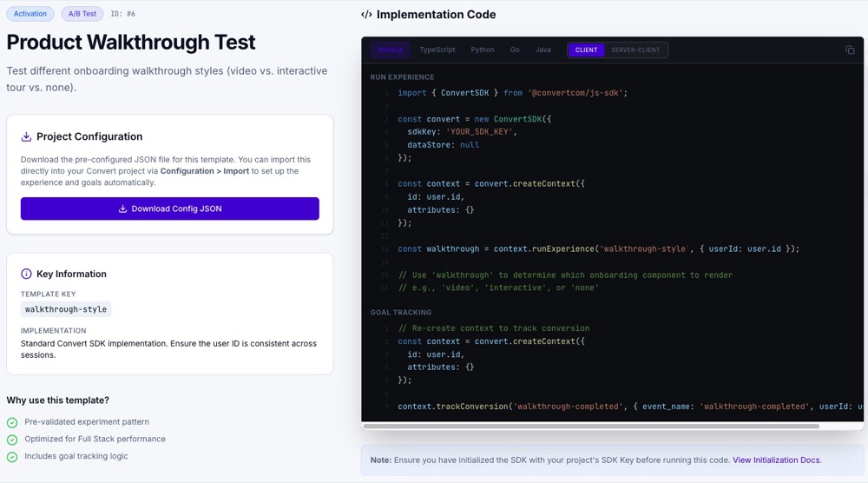Click the walkthrough-style template key
The width and height of the screenshot is (868, 483).
point(66,309)
